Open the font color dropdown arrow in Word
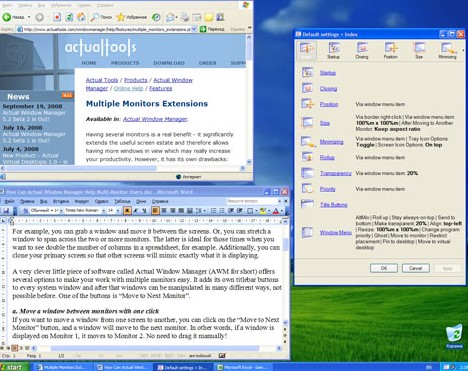Viewport: 468px width, 371px height. [282, 211]
